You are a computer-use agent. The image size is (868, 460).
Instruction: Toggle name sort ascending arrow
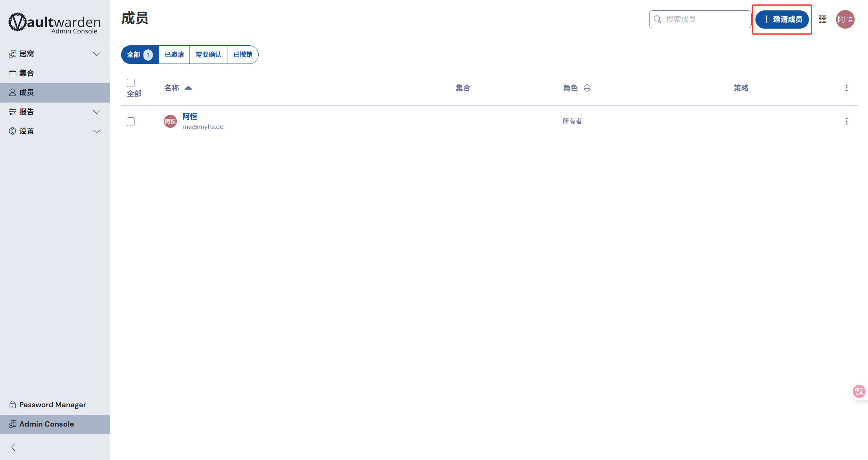pyautogui.click(x=188, y=88)
